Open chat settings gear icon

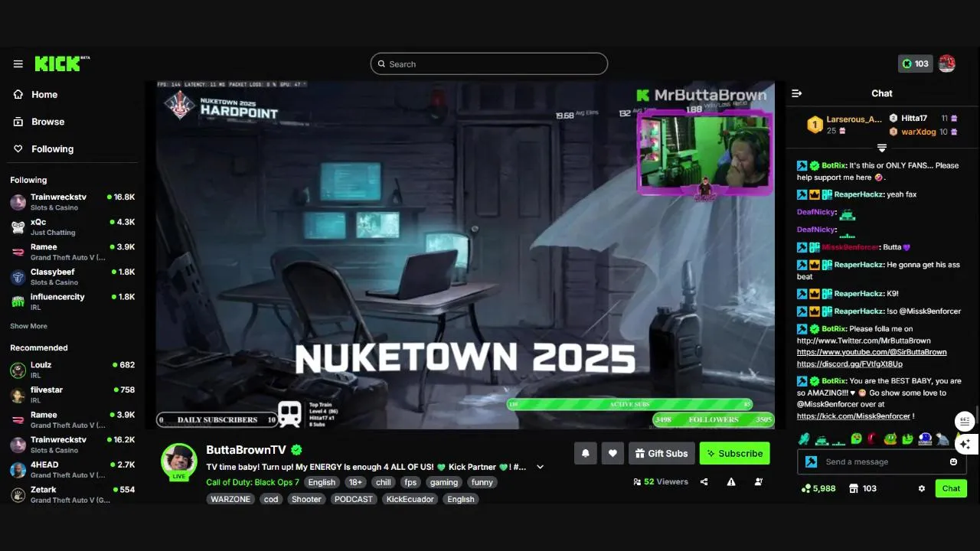pyautogui.click(x=922, y=488)
